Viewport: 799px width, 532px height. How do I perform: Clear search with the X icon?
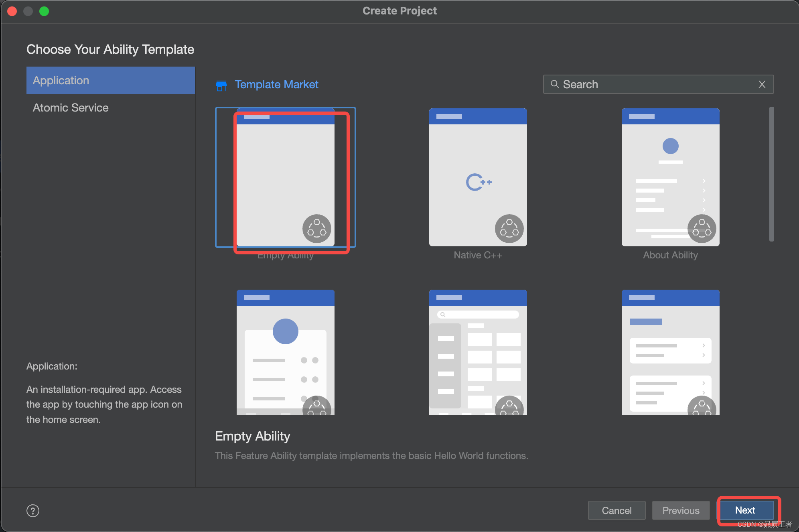(762, 84)
